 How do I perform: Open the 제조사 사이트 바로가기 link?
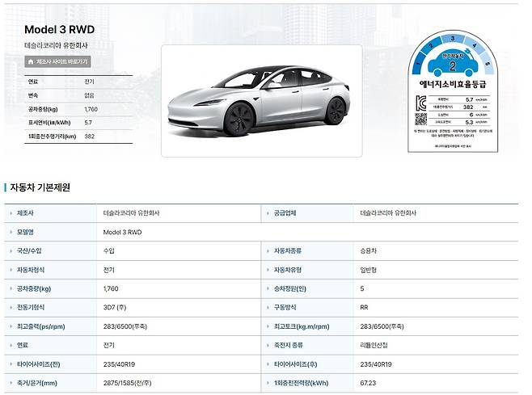pyautogui.click(x=58, y=61)
